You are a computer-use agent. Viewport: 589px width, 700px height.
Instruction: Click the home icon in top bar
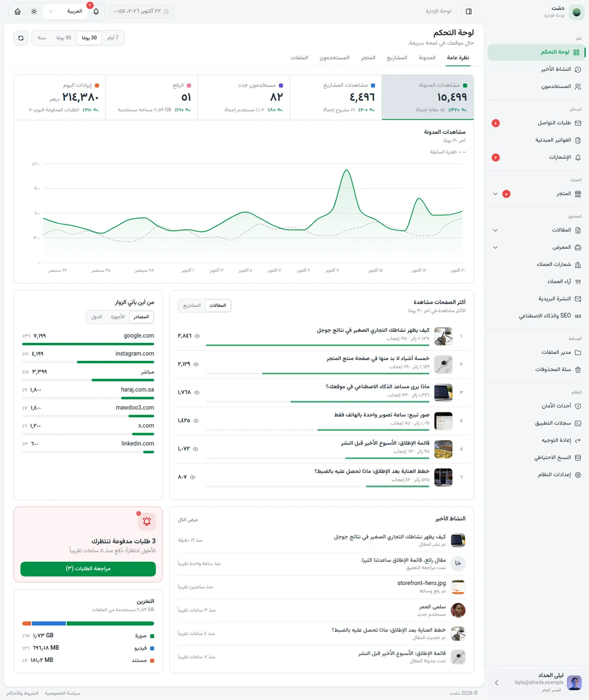tap(17, 12)
